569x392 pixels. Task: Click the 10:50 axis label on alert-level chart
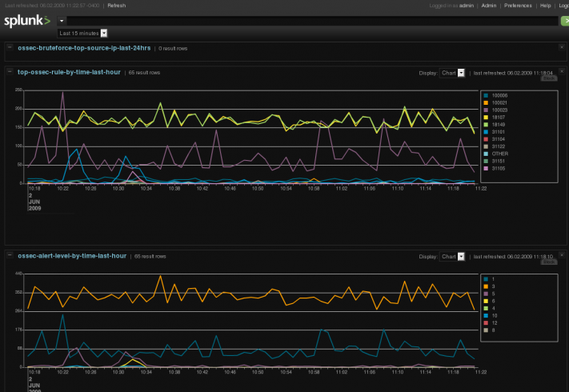(258, 372)
